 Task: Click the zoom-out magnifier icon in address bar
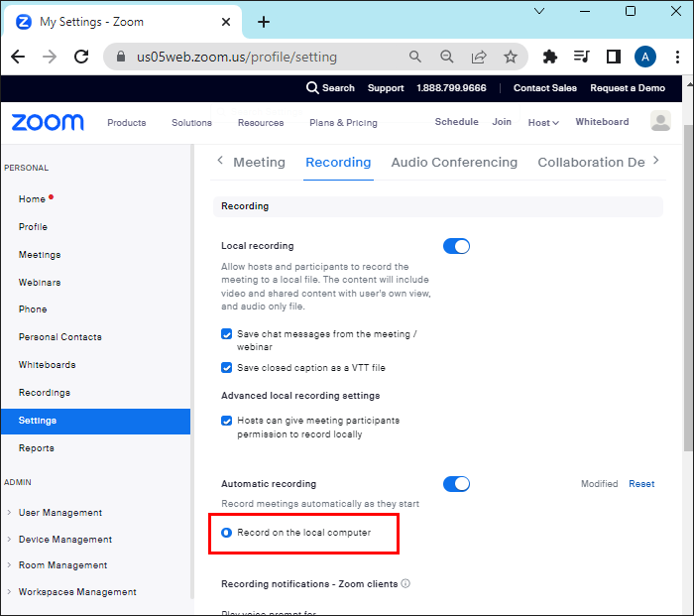pyautogui.click(x=446, y=57)
